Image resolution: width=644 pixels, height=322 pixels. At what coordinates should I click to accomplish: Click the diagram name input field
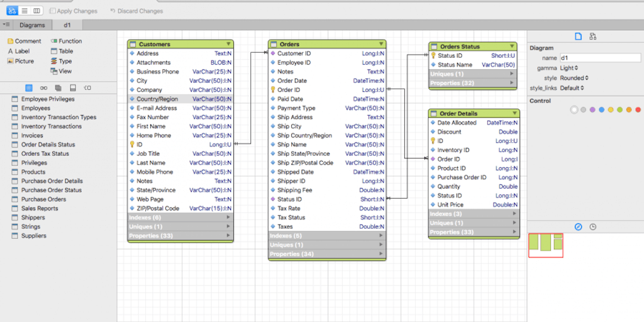click(599, 58)
